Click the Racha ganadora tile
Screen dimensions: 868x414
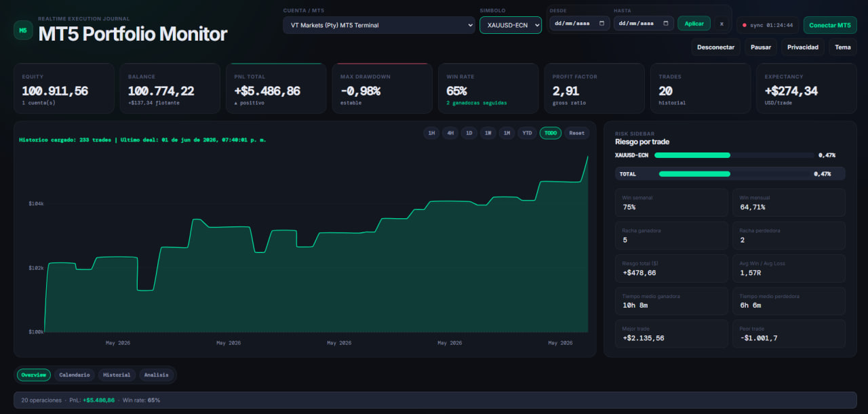671,235
